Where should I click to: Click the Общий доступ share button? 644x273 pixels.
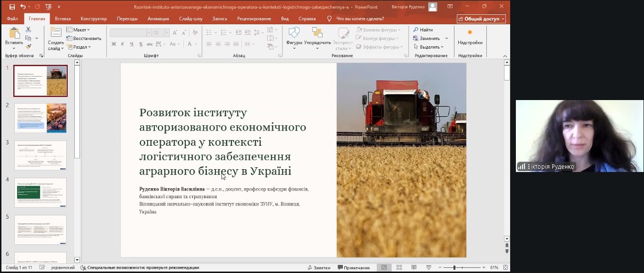tap(481, 19)
